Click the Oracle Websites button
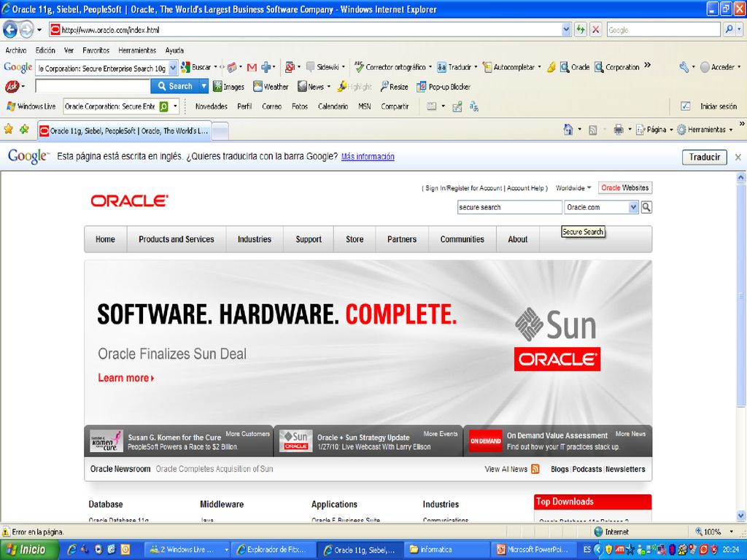 point(624,188)
